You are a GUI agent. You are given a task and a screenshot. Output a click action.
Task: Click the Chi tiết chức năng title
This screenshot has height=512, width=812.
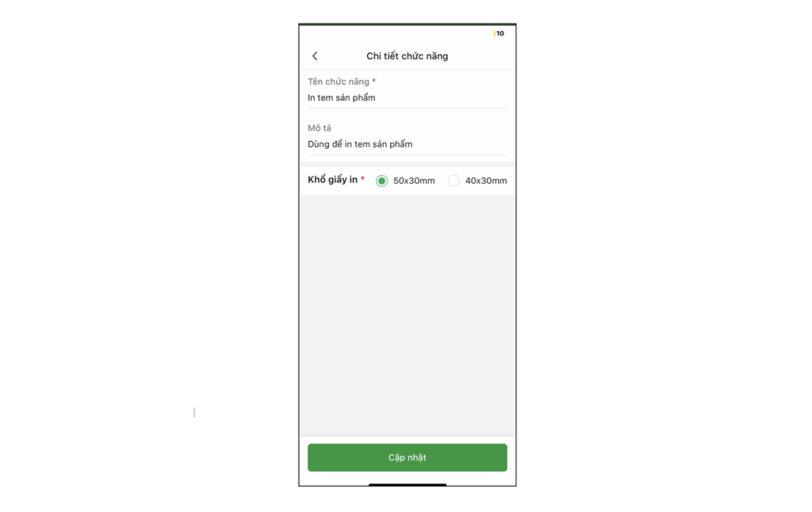coord(407,56)
